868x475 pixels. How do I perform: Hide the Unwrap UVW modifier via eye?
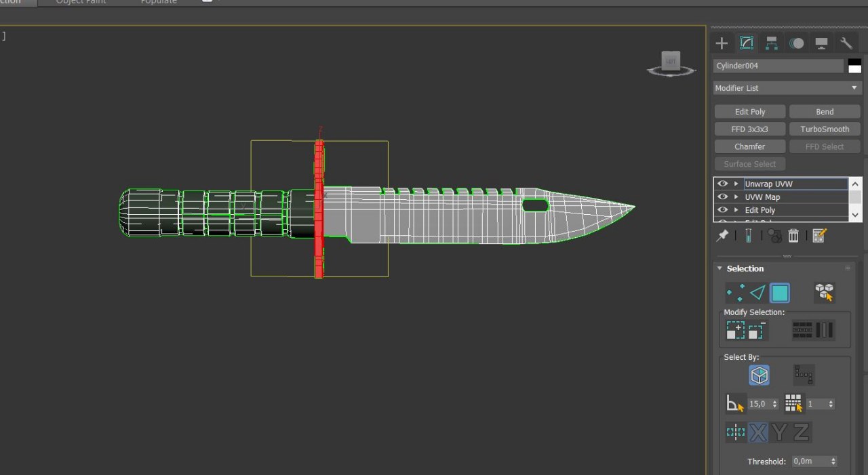(x=722, y=184)
